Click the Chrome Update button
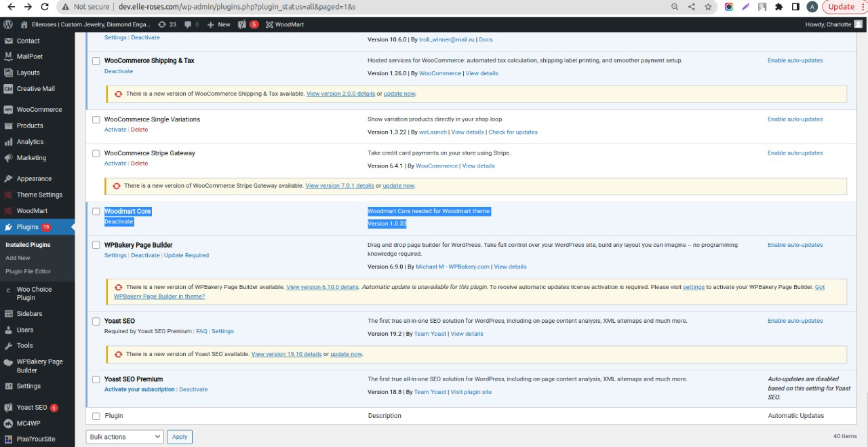This screenshot has width=868, height=447. click(x=841, y=7)
